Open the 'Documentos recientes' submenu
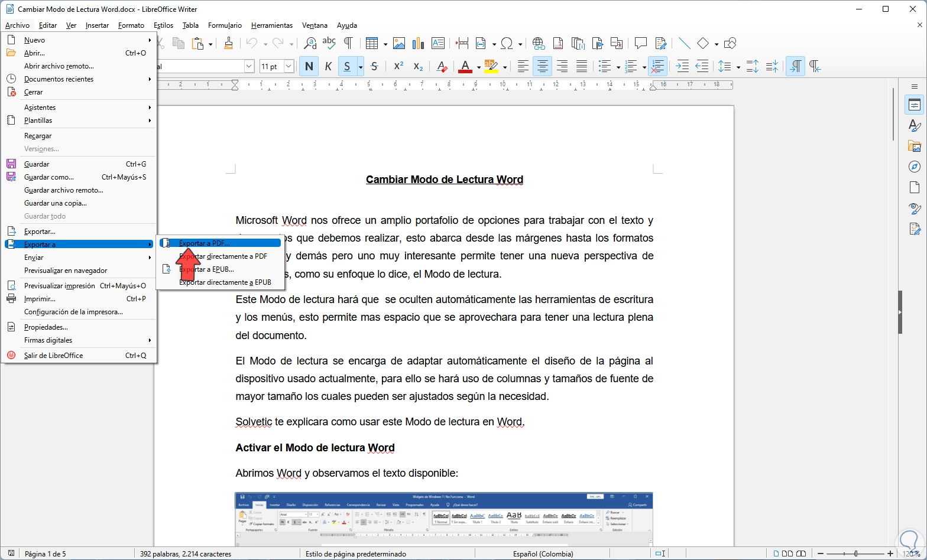Image resolution: width=927 pixels, height=560 pixels. click(x=79, y=79)
